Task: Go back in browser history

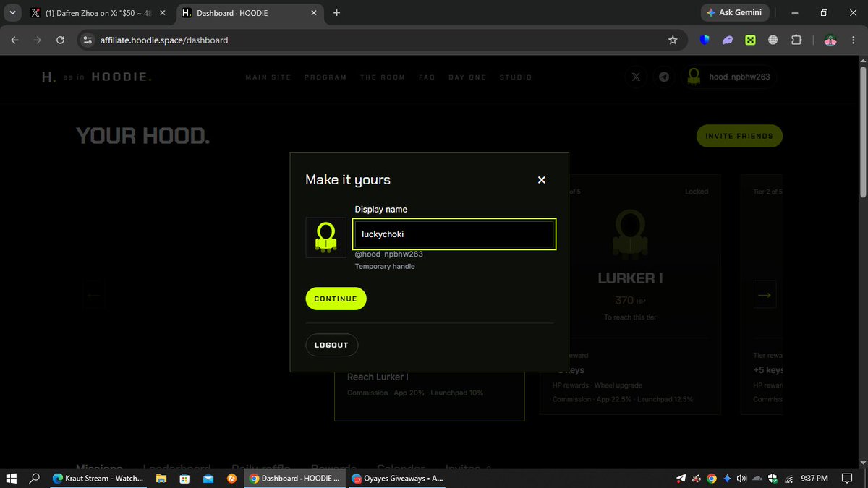Action: [x=14, y=40]
